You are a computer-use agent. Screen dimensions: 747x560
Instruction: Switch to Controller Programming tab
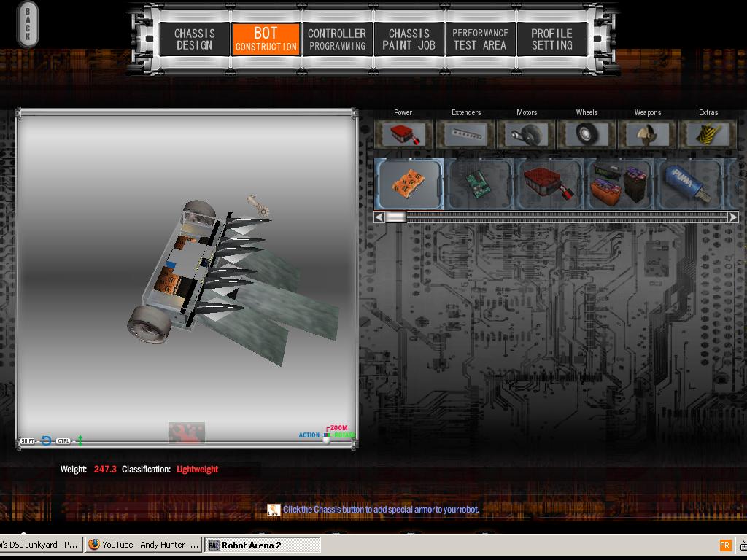(337, 39)
